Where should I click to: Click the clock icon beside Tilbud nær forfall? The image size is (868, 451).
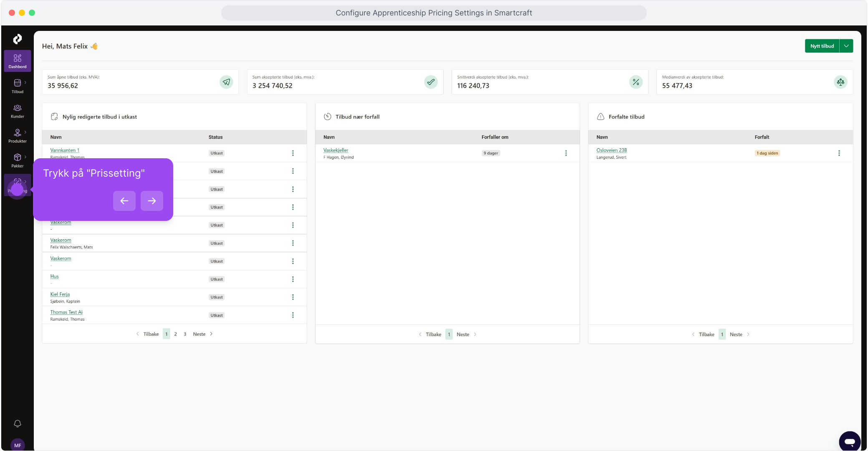tap(328, 117)
